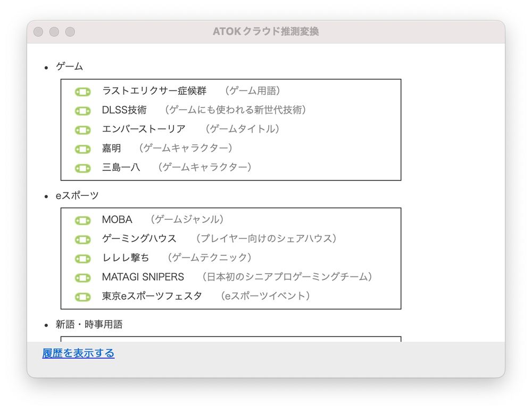
Task: Click gamepad icon beside ラストエリクサー症候群
Action: coord(83,92)
